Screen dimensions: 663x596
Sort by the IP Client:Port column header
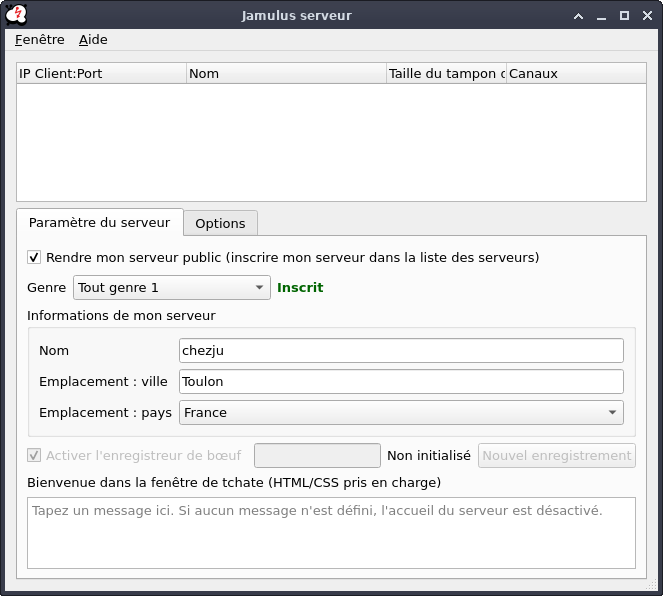[x=101, y=74]
